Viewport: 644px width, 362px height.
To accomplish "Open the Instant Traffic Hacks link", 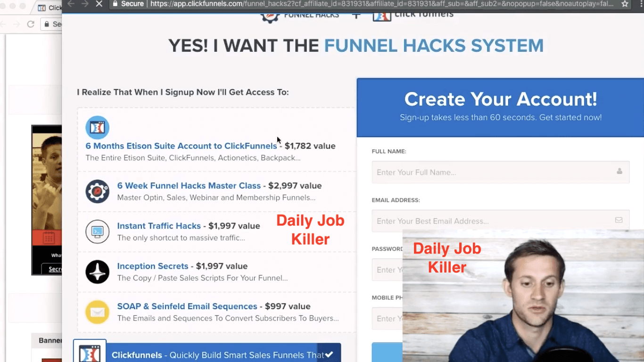I will [x=159, y=226].
